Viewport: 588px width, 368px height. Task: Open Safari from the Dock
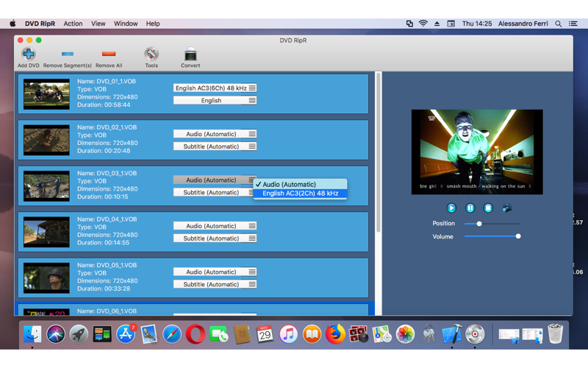coord(172,335)
